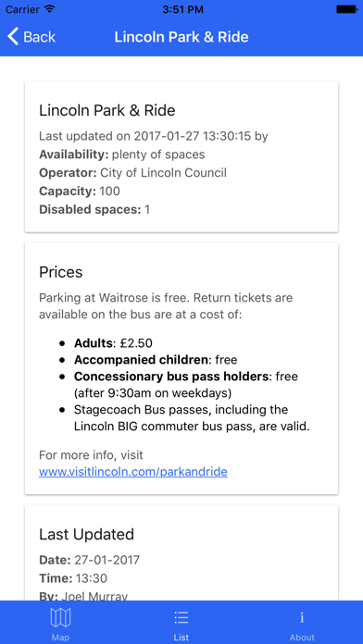
Task: Tap the 3:51 PM status bar clock
Action: pos(183,9)
